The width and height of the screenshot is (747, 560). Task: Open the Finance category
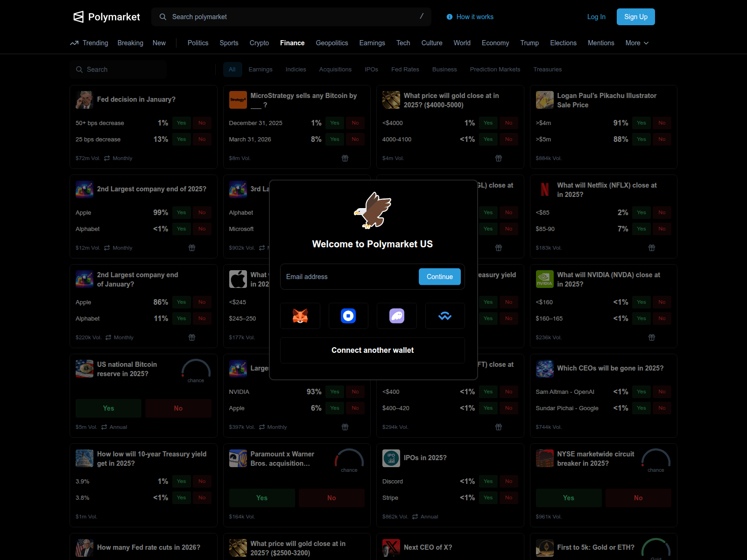(x=292, y=43)
